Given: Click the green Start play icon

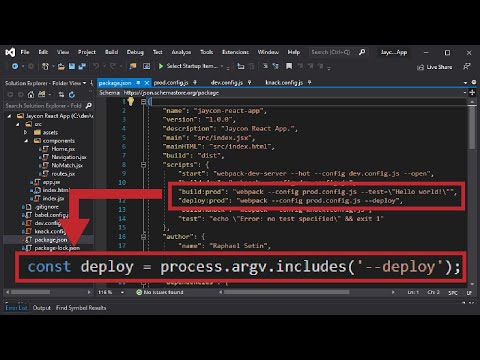Looking at the screenshot, I should [x=161, y=66].
